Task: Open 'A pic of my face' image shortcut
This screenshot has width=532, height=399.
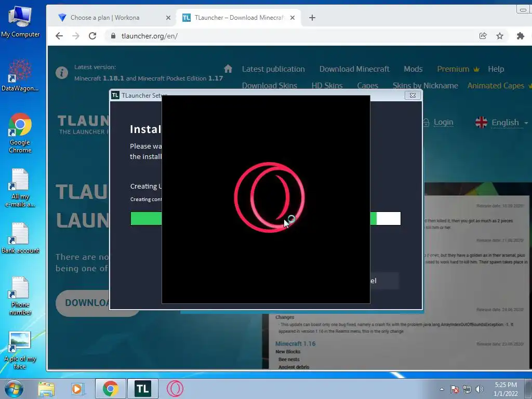Action: 20,350
